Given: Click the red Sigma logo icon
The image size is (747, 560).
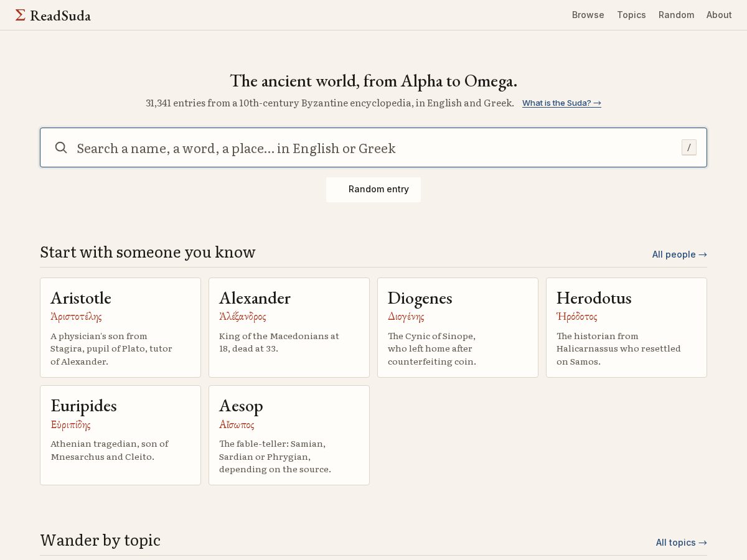Looking at the screenshot, I should click(x=21, y=16).
